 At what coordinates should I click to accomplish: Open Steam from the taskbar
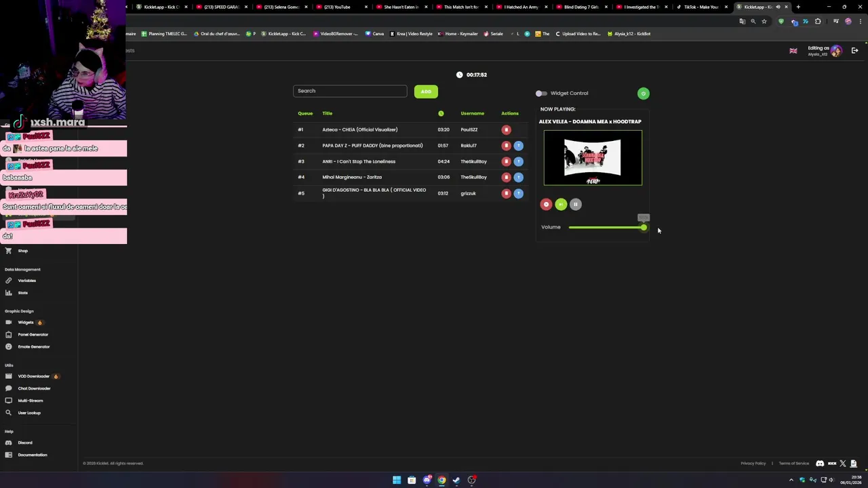456,480
